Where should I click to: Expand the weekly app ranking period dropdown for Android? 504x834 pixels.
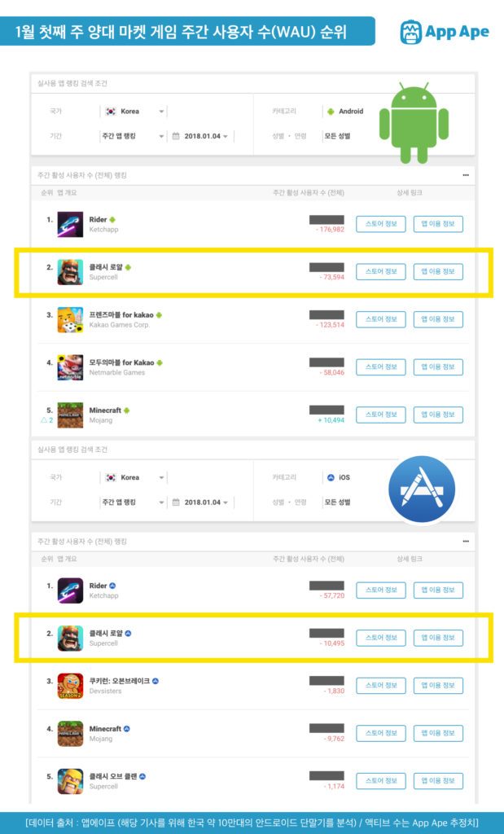coord(134,136)
